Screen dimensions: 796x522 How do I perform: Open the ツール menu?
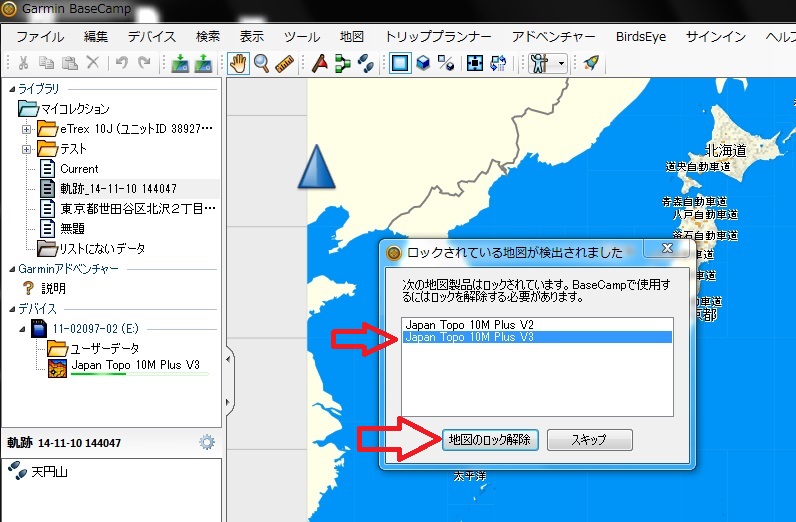point(302,37)
